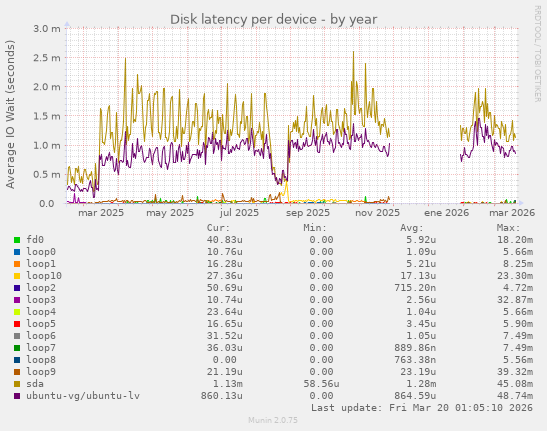Click the '3.0 m' y-axis label
Viewport: 547px width, 431px height.
coord(47,29)
